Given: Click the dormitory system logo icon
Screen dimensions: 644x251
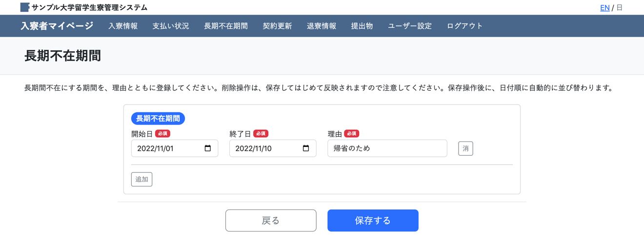Looking at the screenshot, I should tap(25, 7).
